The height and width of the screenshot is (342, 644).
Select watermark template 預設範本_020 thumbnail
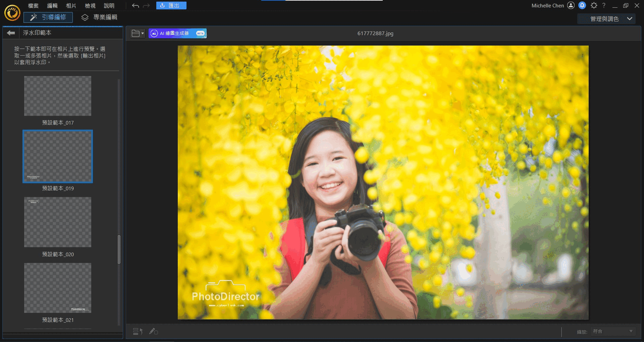pyautogui.click(x=58, y=222)
